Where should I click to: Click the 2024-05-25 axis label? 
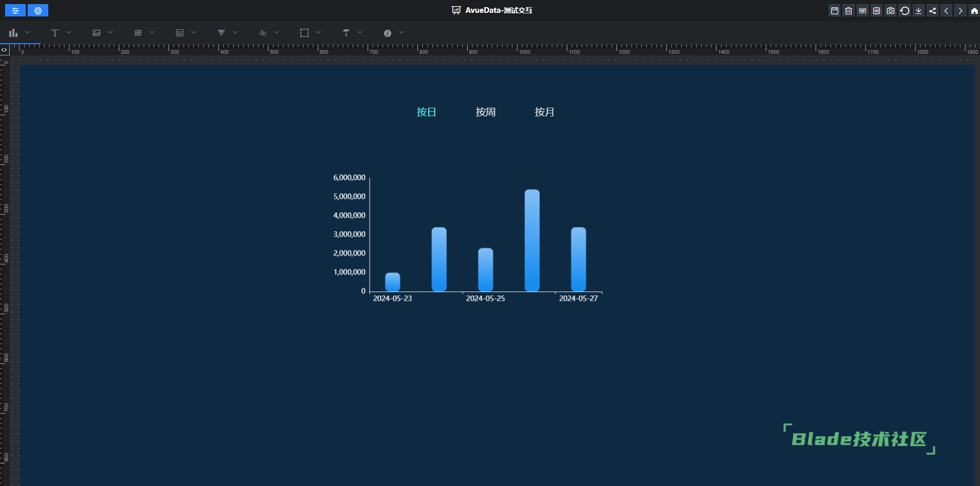coord(486,299)
